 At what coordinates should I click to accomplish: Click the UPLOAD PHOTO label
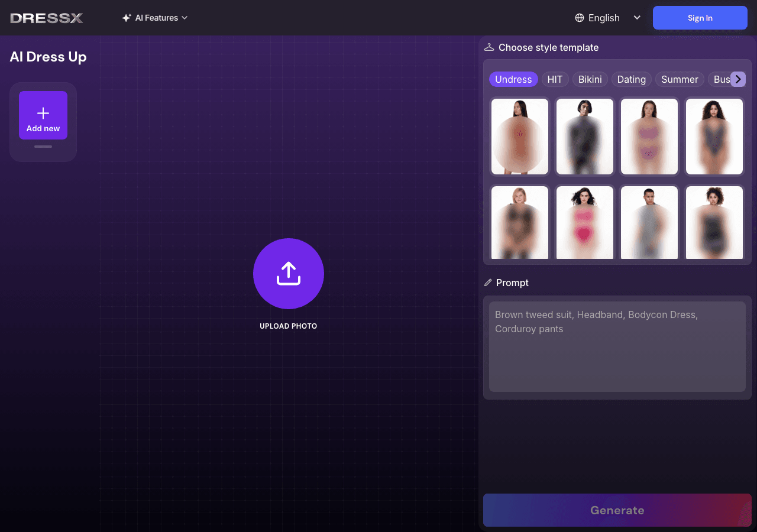(x=289, y=326)
